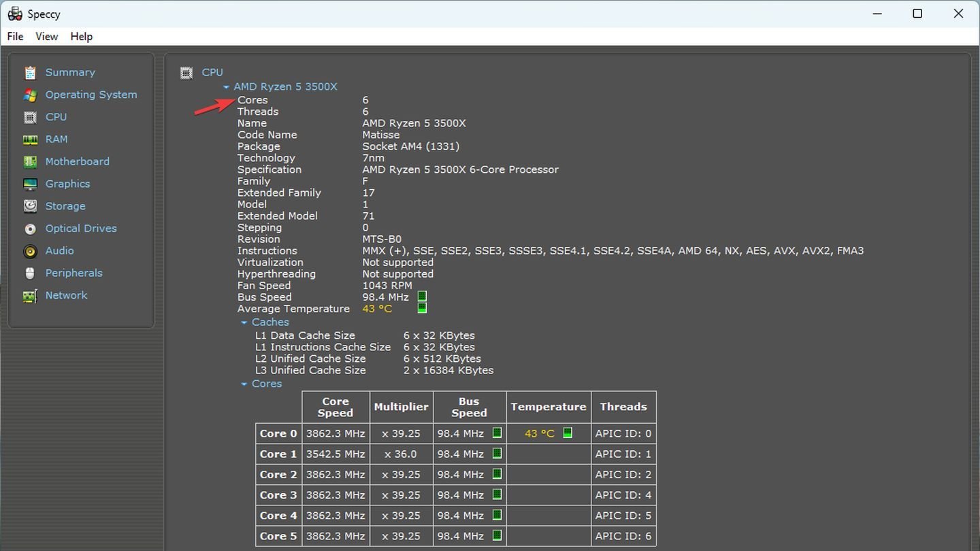
Task: Click green graph icon in Core 3 Bus Speed cell
Action: [497, 495]
